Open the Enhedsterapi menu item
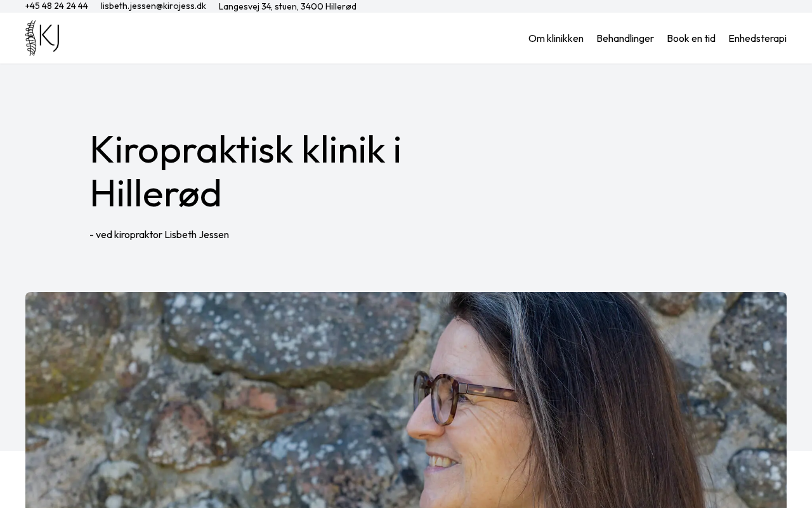 pos(757,38)
